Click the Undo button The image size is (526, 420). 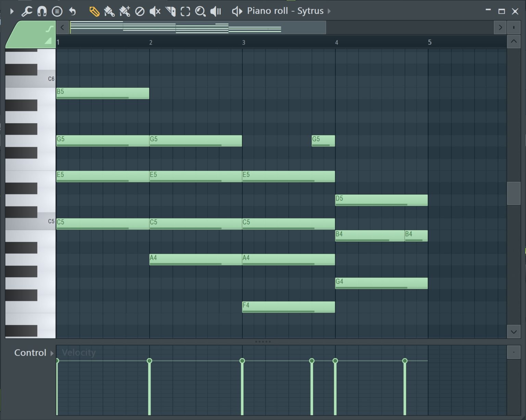[x=72, y=11]
